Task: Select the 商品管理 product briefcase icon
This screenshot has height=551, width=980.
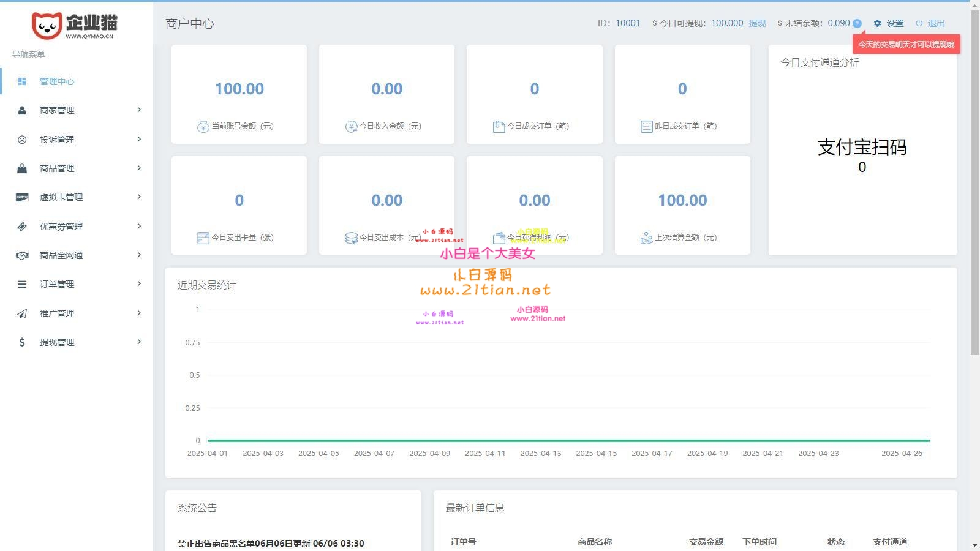Action: click(x=22, y=168)
